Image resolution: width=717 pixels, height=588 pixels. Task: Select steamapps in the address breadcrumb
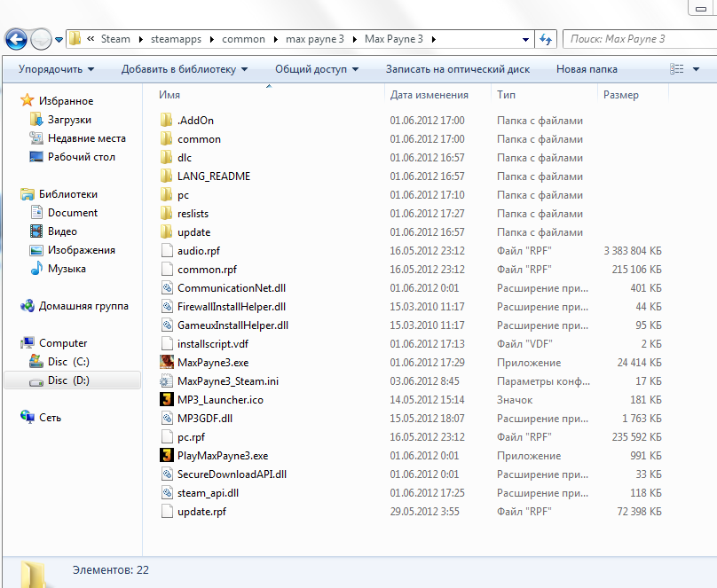[x=176, y=39]
